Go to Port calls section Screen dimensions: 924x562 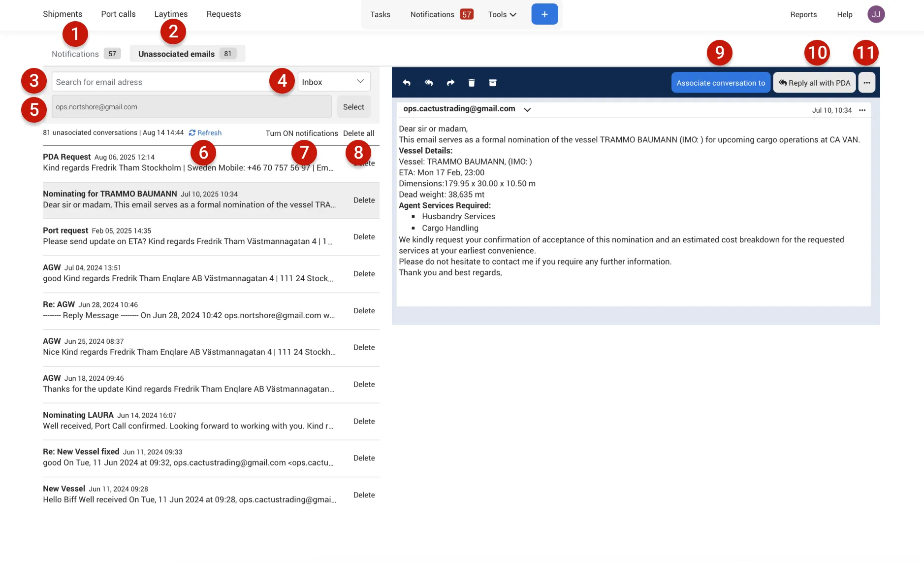pyautogui.click(x=118, y=14)
